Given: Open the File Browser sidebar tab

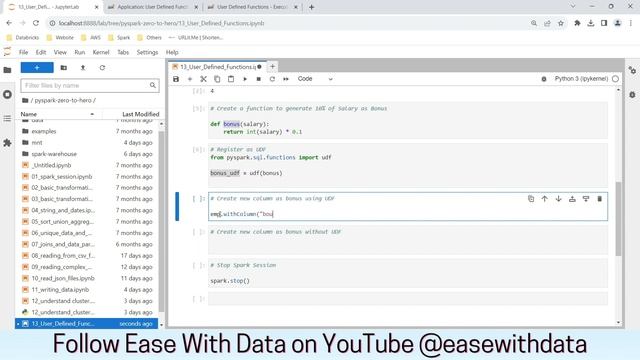Looking at the screenshot, I should coord(7,70).
